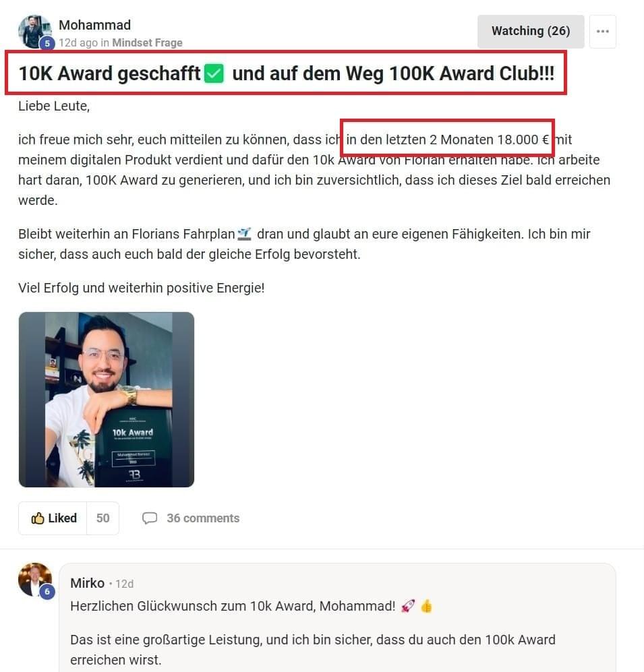644x672 pixels.
Task: Click the 12d timestamp on Mirko's comment
Action: pos(124,584)
